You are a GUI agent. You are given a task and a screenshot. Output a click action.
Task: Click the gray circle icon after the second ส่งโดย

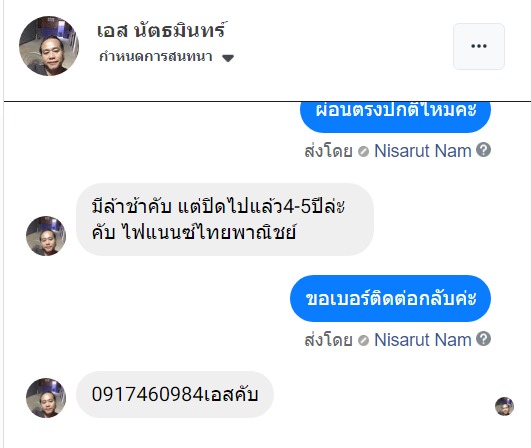[363, 340]
